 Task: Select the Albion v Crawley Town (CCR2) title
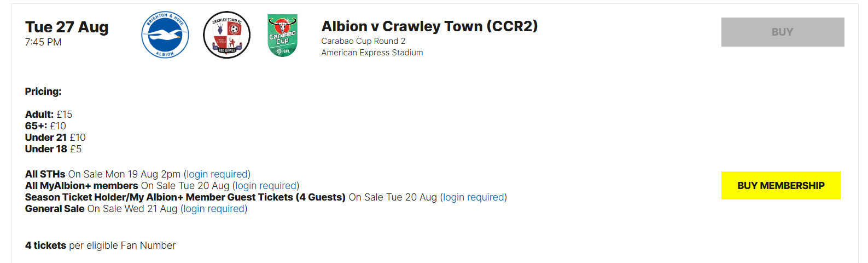point(429,26)
